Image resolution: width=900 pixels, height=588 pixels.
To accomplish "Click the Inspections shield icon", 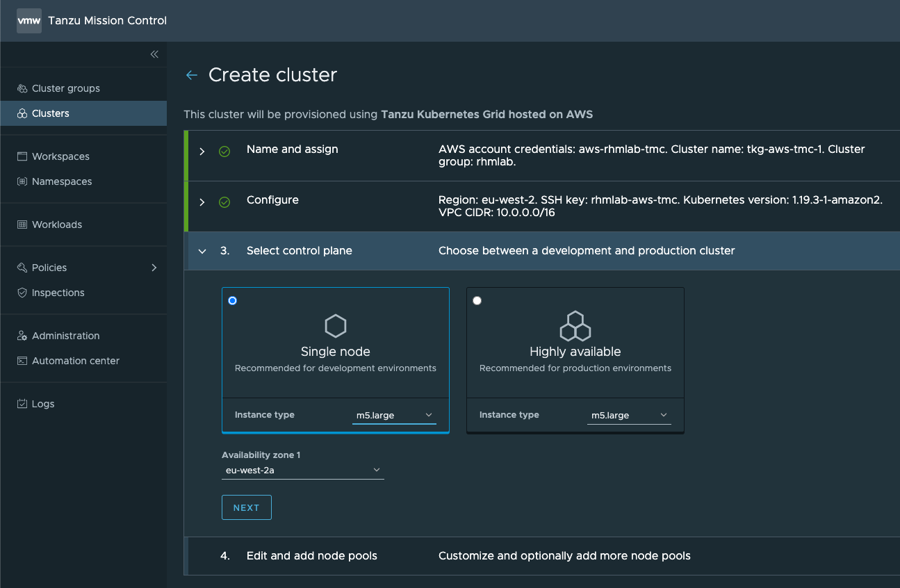I will click(22, 293).
